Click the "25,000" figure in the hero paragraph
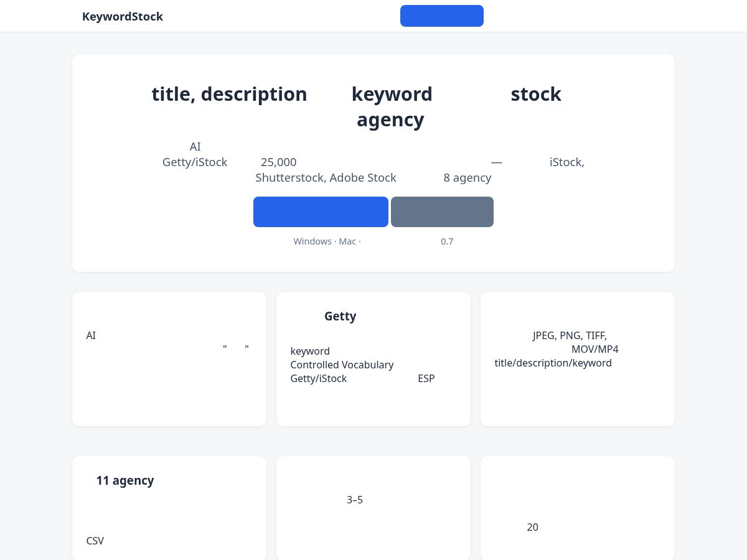Image resolution: width=747 pixels, height=560 pixels. tap(279, 162)
